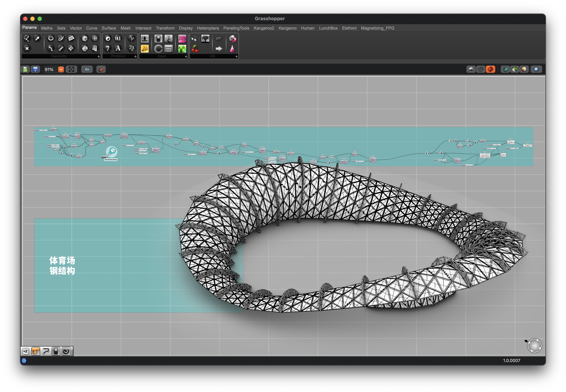This screenshot has height=392, width=566.
Task: Select the Number Slider input component
Action: tap(144, 39)
